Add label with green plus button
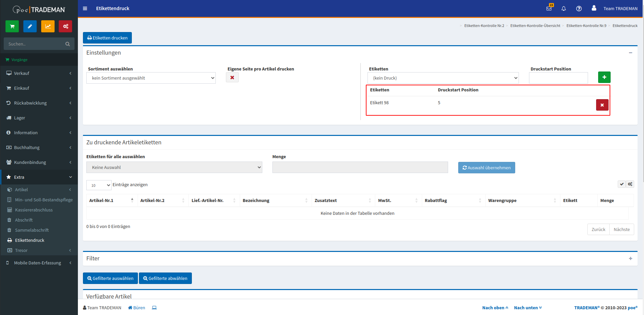Viewport: 644px width, 315px height. pos(604,77)
